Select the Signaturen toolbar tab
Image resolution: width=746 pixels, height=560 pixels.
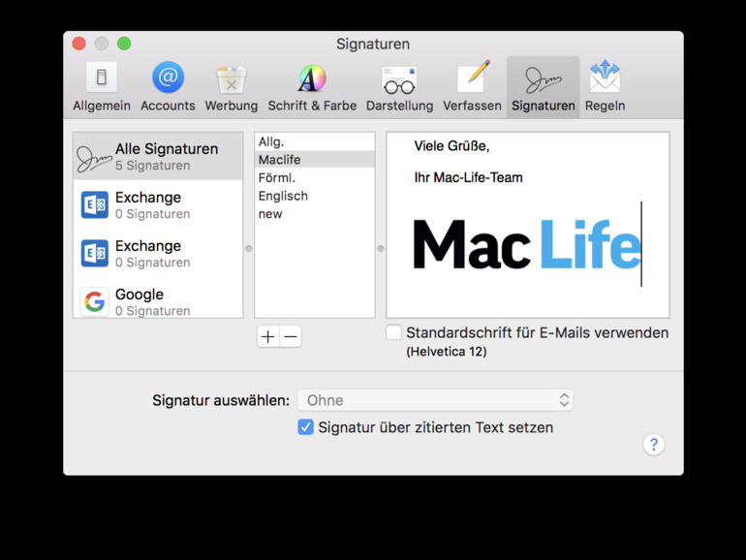click(544, 86)
